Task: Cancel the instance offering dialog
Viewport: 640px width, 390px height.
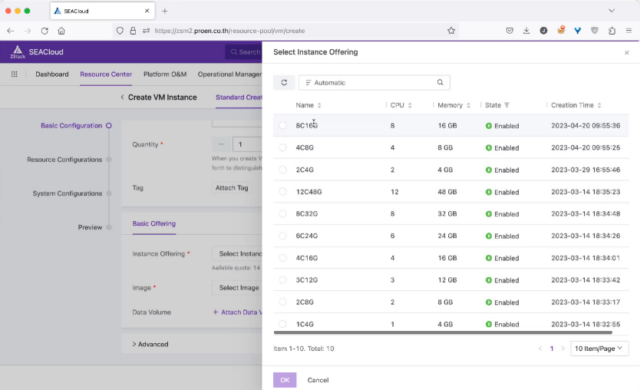Action: pyautogui.click(x=318, y=380)
